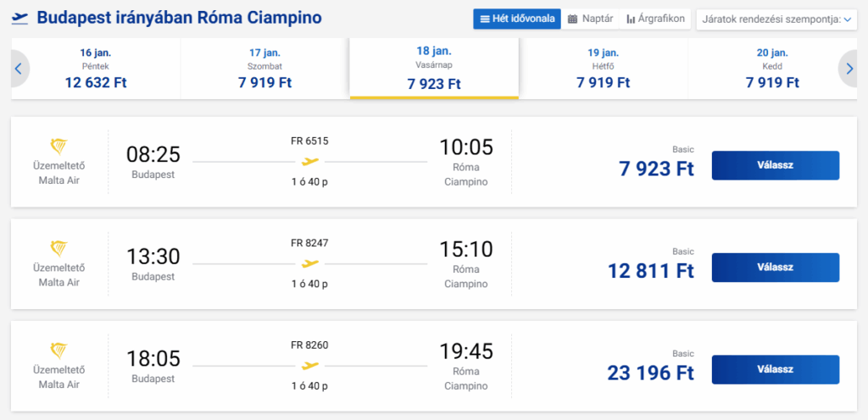Go to previous dates with left arrow
Image resolution: width=868 pixels, height=420 pixels.
click(x=18, y=69)
